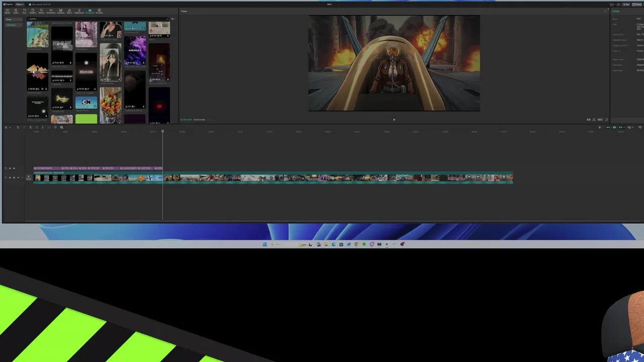Open linkage options dropdown arrow
The height and width of the screenshot is (362, 644).
tap(624, 127)
